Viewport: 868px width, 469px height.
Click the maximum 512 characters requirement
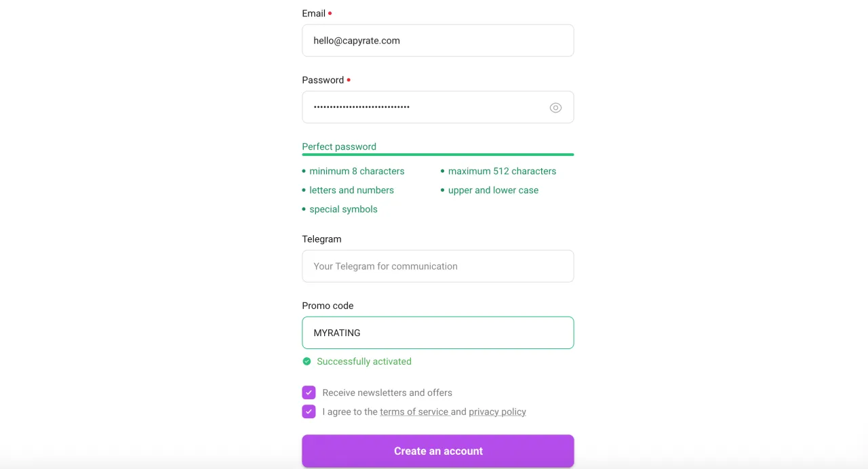point(502,171)
